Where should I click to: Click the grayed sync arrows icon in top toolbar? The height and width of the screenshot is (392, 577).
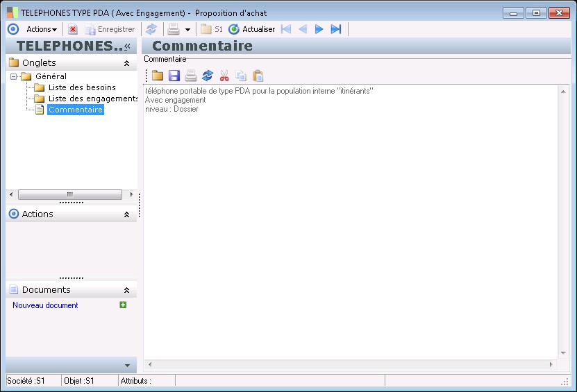151,29
